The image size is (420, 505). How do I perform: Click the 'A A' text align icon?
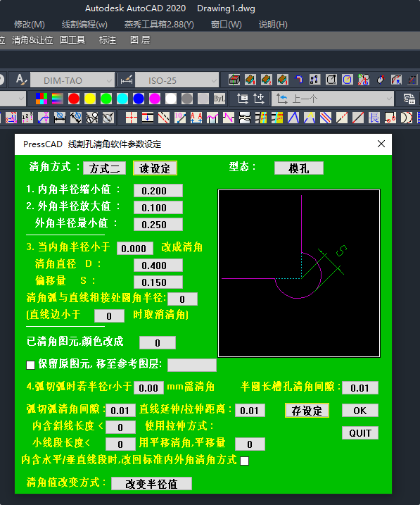(196, 118)
